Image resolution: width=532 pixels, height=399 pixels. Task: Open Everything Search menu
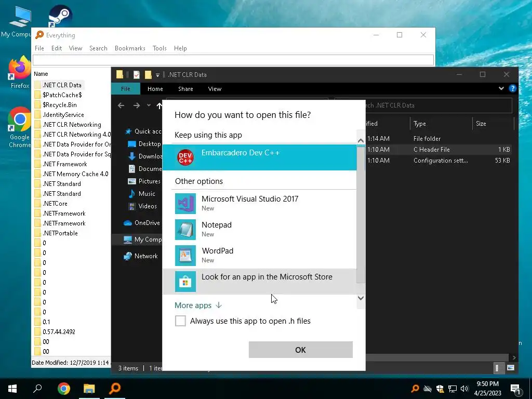98,48
